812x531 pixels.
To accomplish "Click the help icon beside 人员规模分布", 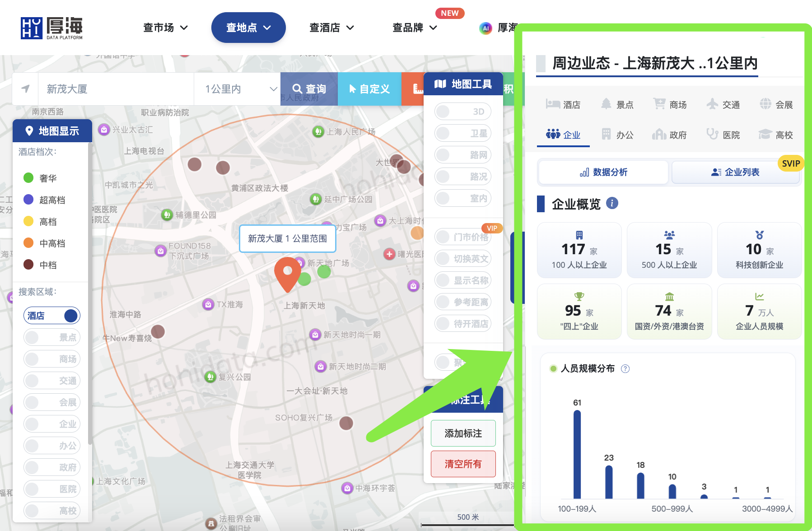I will [x=625, y=369].
